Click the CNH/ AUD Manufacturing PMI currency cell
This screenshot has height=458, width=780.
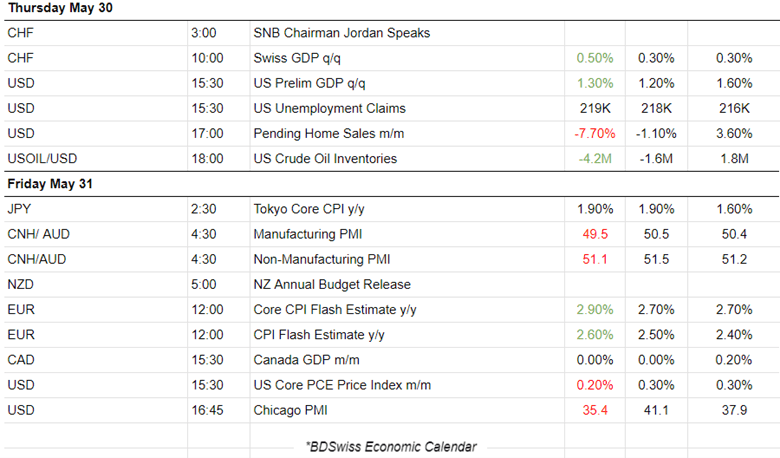click(38, 234)
